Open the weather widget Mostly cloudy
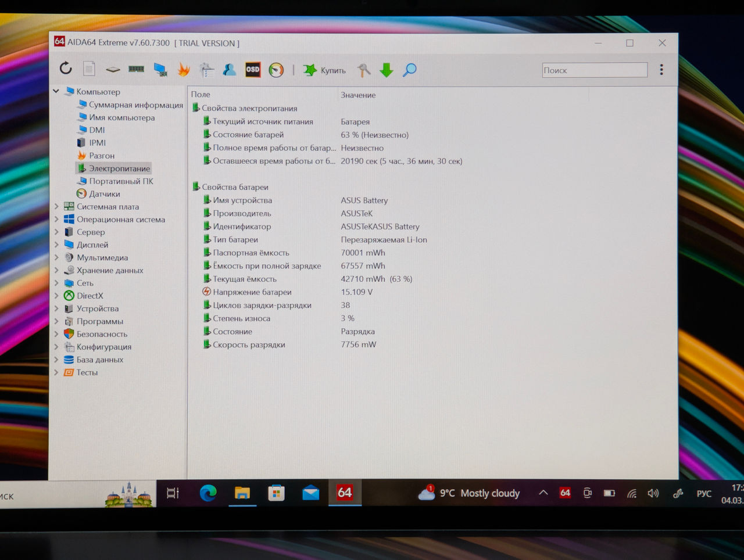744x560 pixels. tap(469, 493)
